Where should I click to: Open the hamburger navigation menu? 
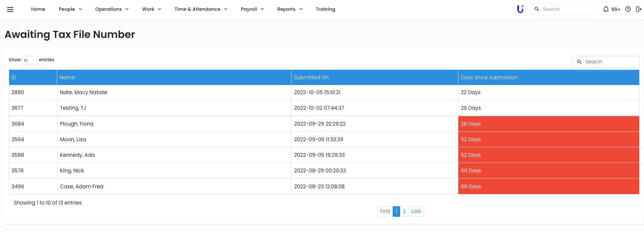[x=10, y=9]
